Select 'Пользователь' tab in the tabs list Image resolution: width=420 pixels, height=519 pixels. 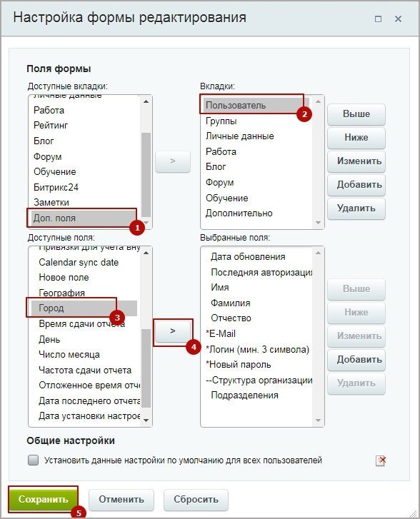[x=256, y=105]
